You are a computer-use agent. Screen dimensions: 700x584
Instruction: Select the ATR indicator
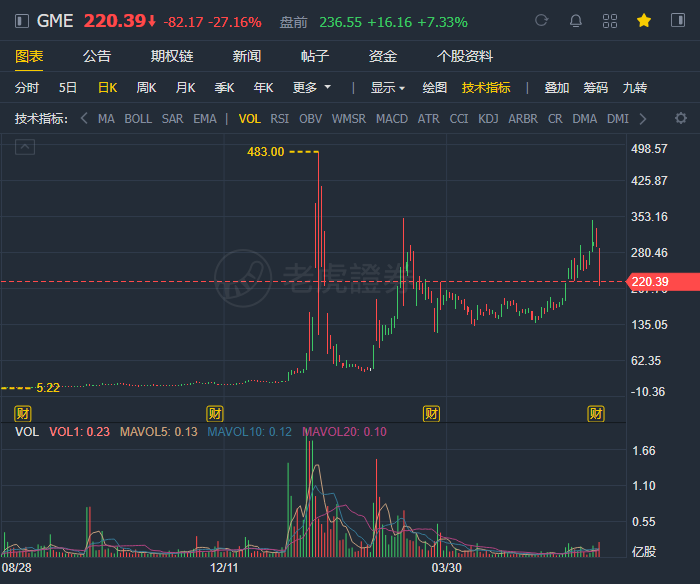click(428, 119)
